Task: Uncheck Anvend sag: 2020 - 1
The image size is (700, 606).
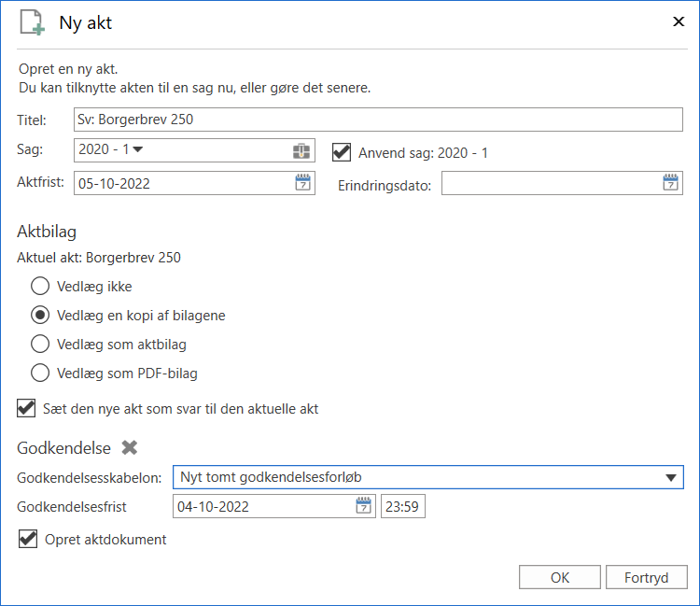Action: pos(342,152)
